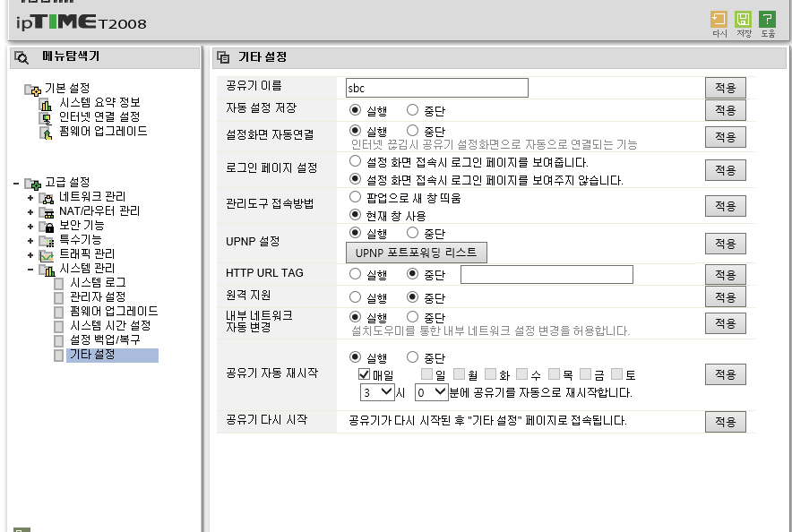Screen dimensions: 792x532
Task: Click the 고급 설정 folder icon
Action: [33, 184]
